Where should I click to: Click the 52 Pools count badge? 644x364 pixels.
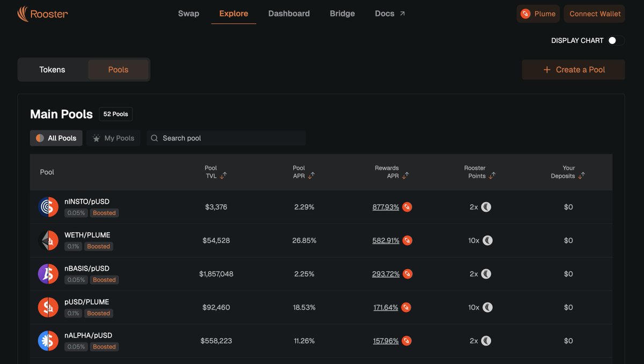pos(115,114)
